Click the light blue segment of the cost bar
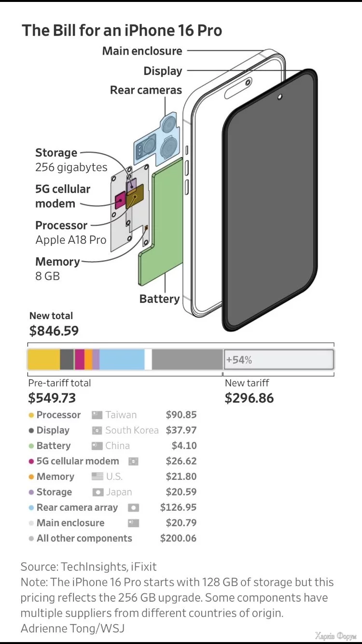 click(122, 360)
